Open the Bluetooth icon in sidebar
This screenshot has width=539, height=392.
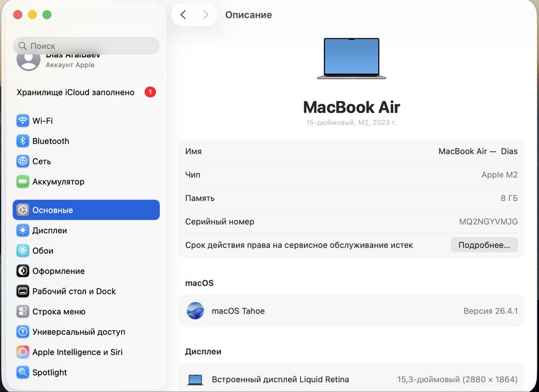click(x=22, y=141)
